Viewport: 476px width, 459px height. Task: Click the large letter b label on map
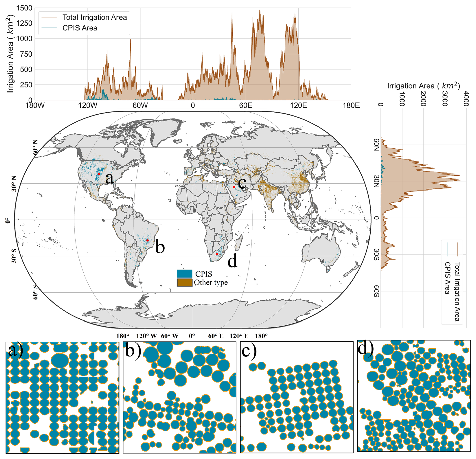coord(160,247)
